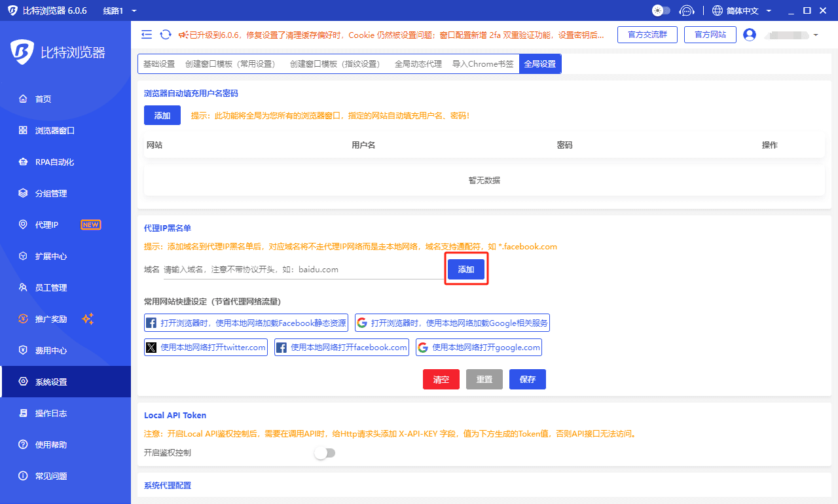Toggle the light/dark theme switch in title bar
Viewport: 838px width, 504px height.
point(661,10)
